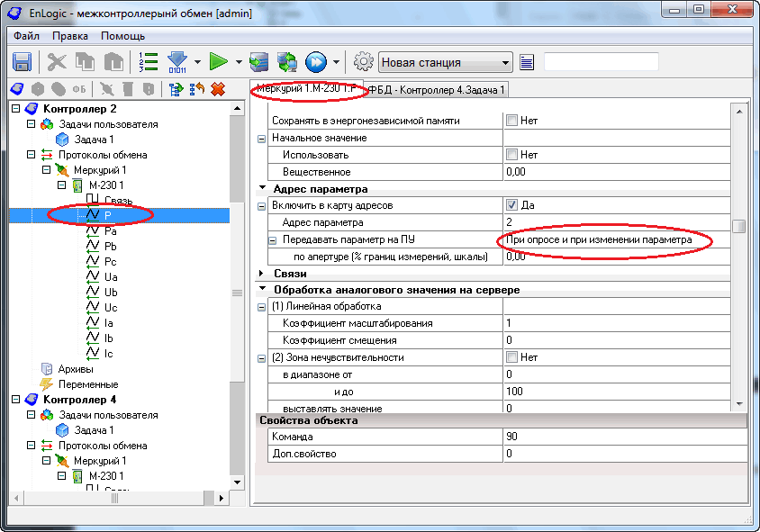760x532 pixels.
Task: Click the gray hexagon icon in tree toolbar
Action: coord(37,89)
